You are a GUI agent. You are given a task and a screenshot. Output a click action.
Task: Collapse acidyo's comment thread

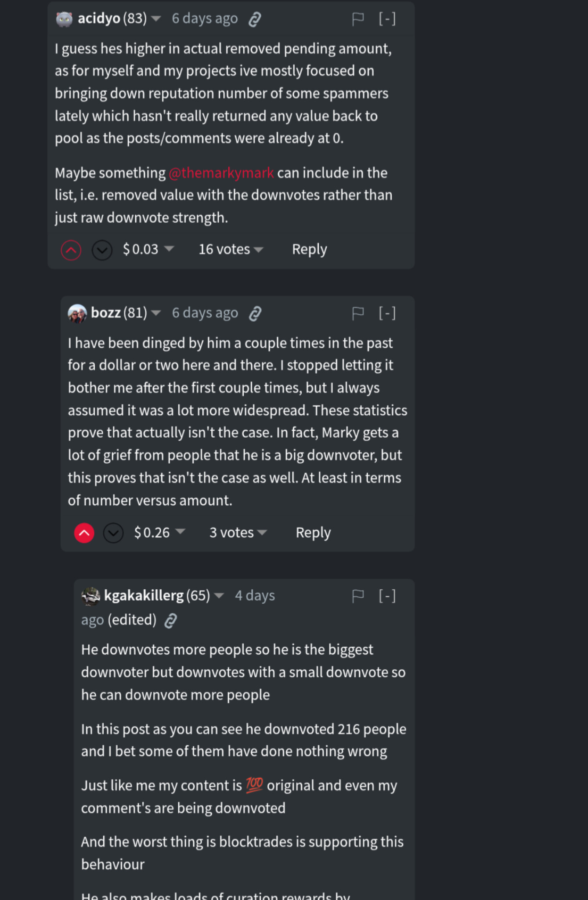[387, 19]
